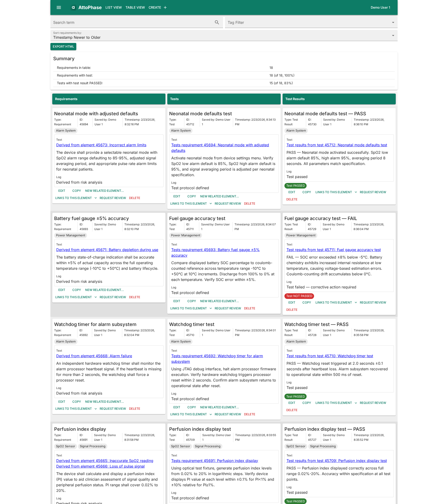This screenshot has height=504, width=448.
Task: Click the search magnifier icon
Action: [x=217, y=22]
